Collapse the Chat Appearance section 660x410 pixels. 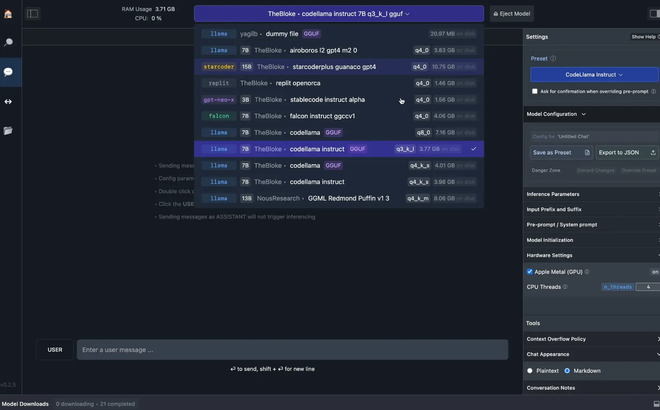point(591,354)
